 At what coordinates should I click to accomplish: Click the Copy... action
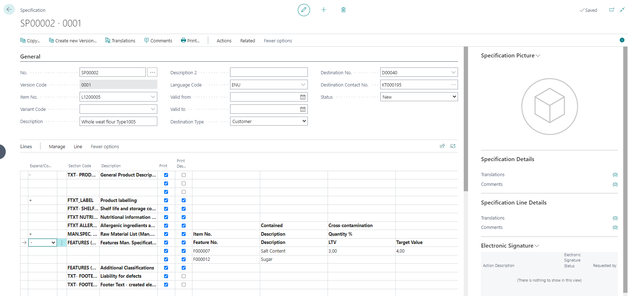coord(30,41)
